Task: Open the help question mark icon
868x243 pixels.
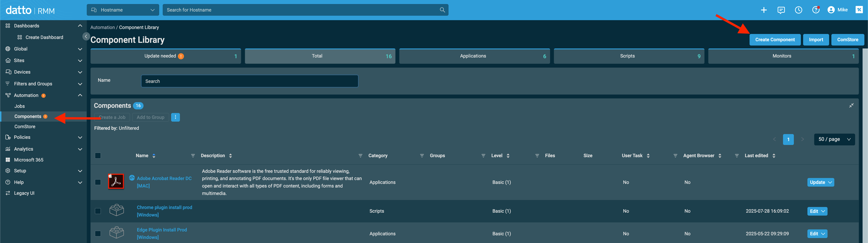Action: tap(815, 10)
